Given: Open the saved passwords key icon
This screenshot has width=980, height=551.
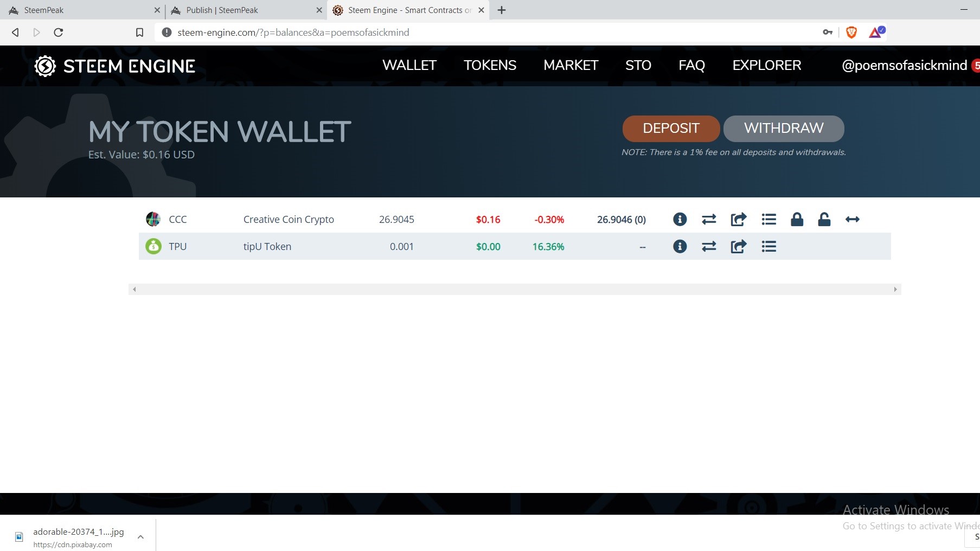Looking at the screenshot, I should click(x=828, y=33).
